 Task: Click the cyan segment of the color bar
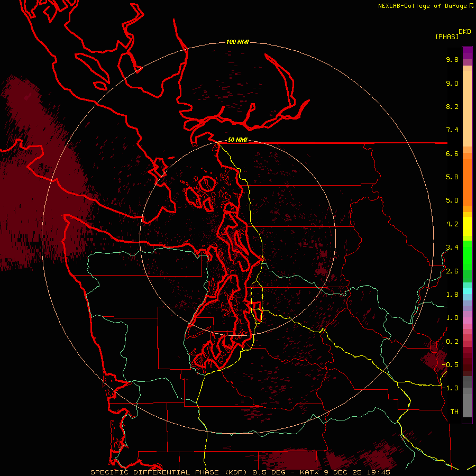(467, 291)
